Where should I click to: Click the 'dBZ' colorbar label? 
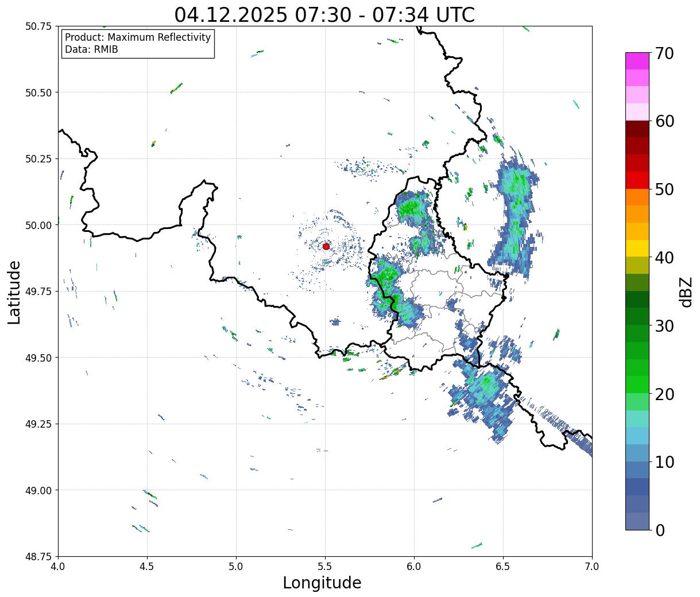(686, 292)
